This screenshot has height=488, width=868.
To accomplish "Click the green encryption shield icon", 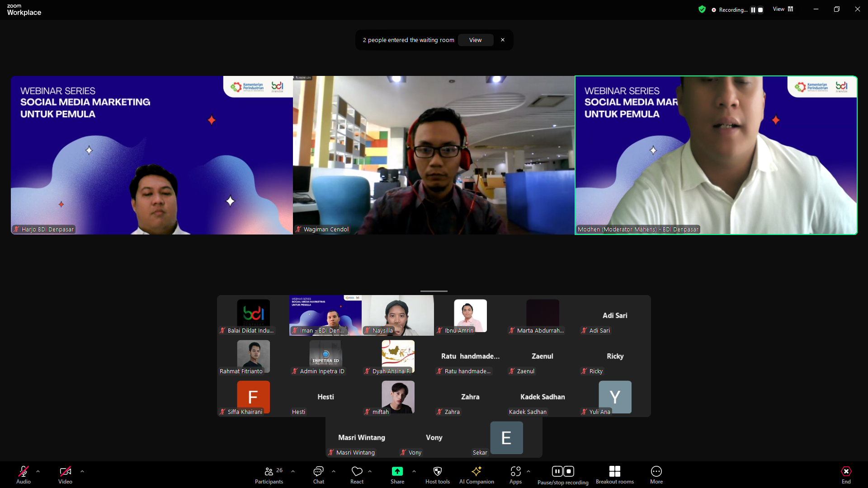I will pyautogui.click(x=702, y=9).
